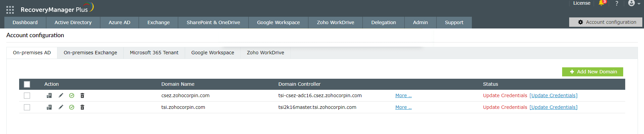The width and height of the screenshot is (644, 134).
Task: Click the Add New Domain button
Action: pyautogui.click(x=592, y=72)
